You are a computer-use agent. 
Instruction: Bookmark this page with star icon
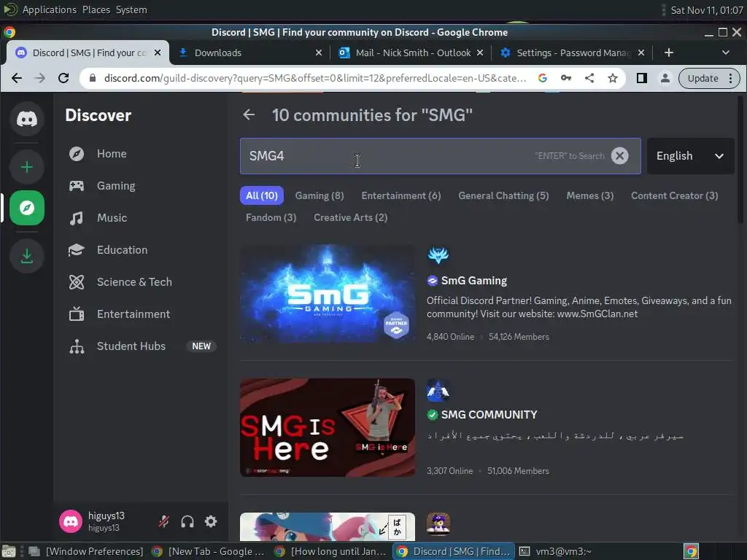613,79
